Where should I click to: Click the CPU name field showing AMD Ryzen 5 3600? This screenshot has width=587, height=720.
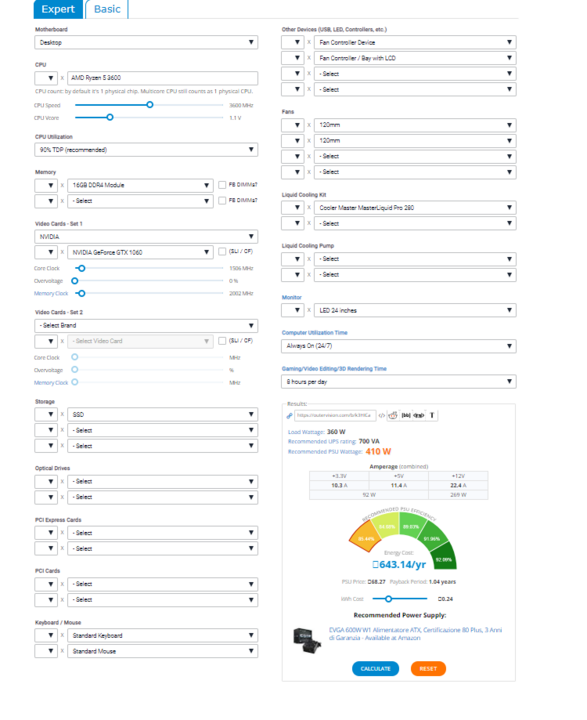coord(163,78)
